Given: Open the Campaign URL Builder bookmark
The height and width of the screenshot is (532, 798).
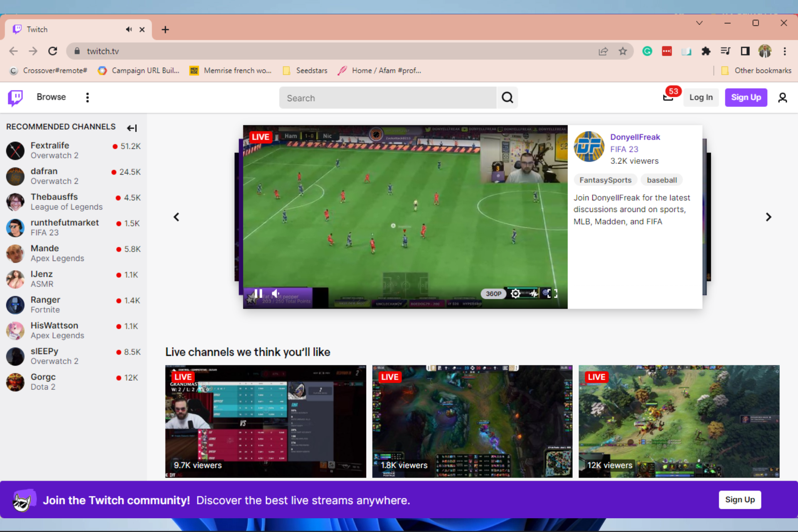Looking at the screenshot, I should pos(139,71).
